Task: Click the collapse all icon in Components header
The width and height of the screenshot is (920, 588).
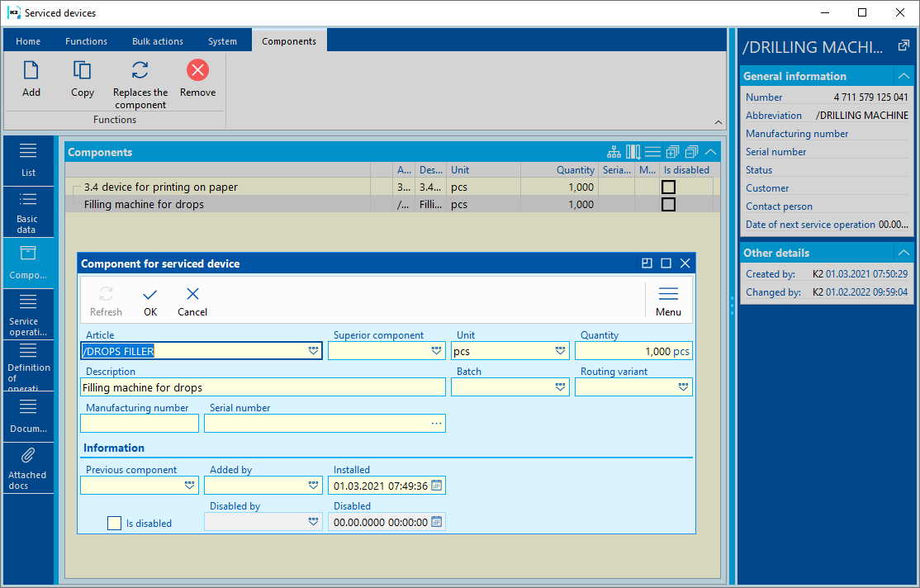Action: coord(691,152)
